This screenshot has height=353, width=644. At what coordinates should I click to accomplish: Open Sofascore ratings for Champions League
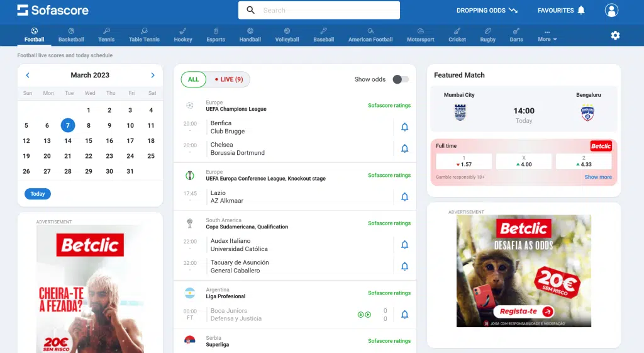point(389,106)
